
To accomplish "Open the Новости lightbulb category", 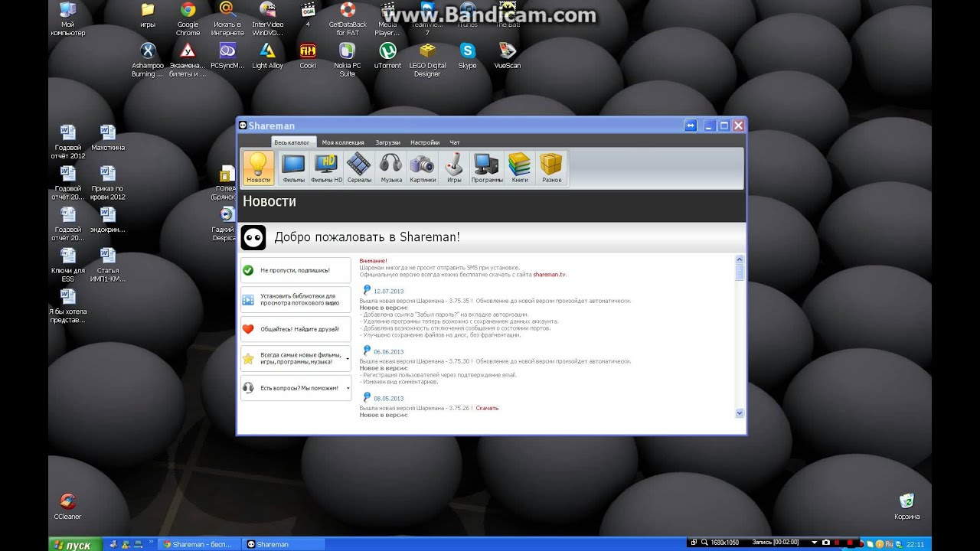I will 259,168.
